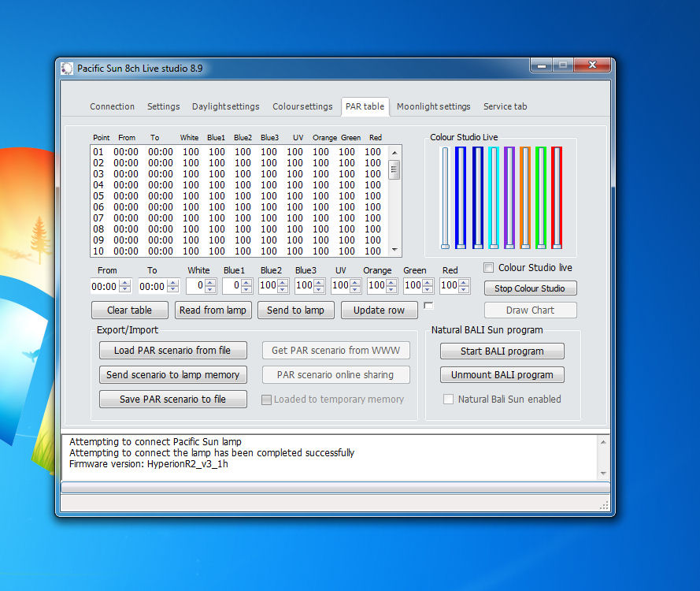The width and height of the screenshot is (700, 591).
Task: Open the Moonlight settings tab
Action: [434, 106]
